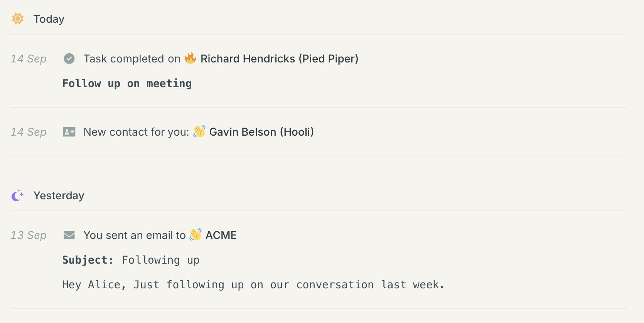This screenshot has height=323, width=644.
Task: Click the 13 Sep date on email entry
Action: click(29, 235)
